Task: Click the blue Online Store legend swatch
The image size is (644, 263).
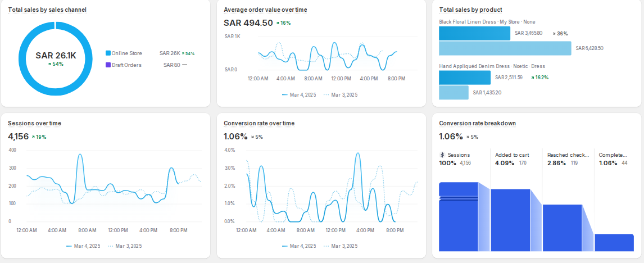Action: click(x=108, y=53)
